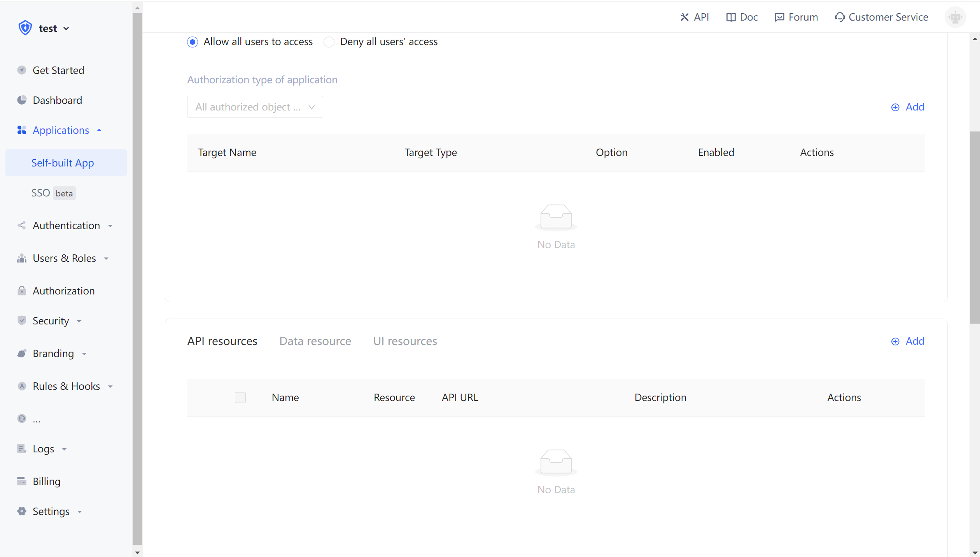Switch to the Data resource tab
This screenshot has width=980, height=557.
pos(315,341)
